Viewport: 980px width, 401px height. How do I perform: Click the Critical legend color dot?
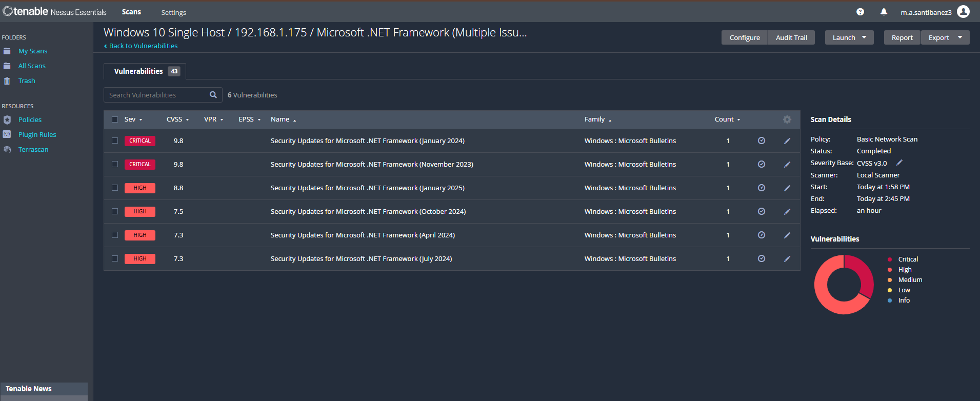(890, 259)
